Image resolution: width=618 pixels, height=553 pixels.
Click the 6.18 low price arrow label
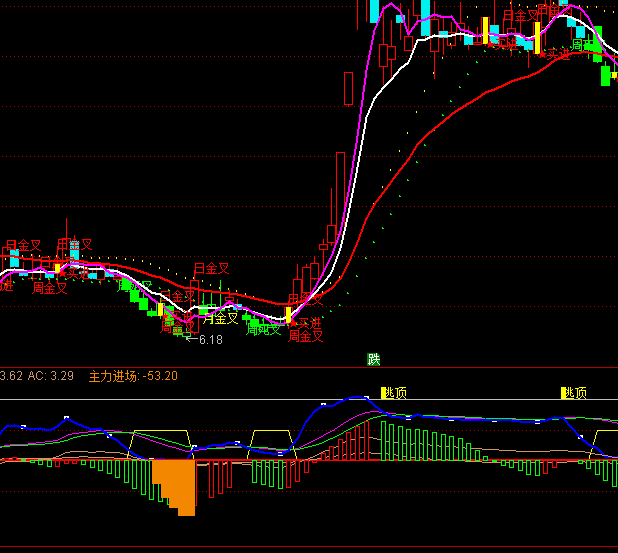204,340
